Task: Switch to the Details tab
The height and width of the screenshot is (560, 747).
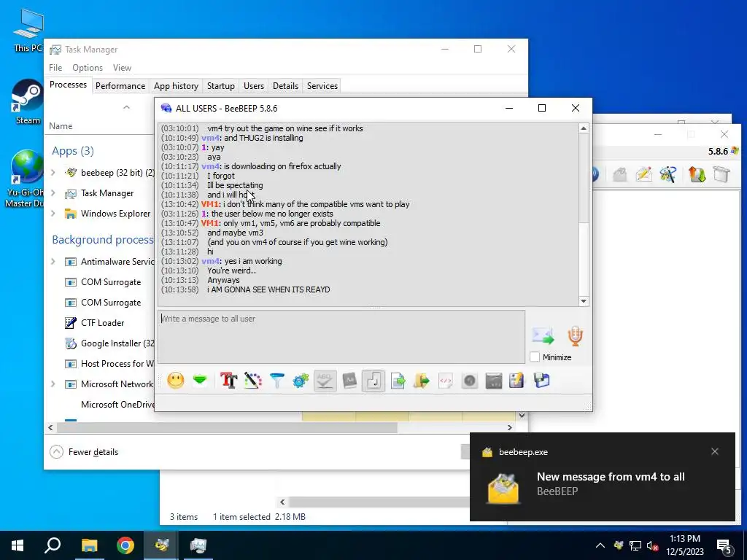Action: 285,86
